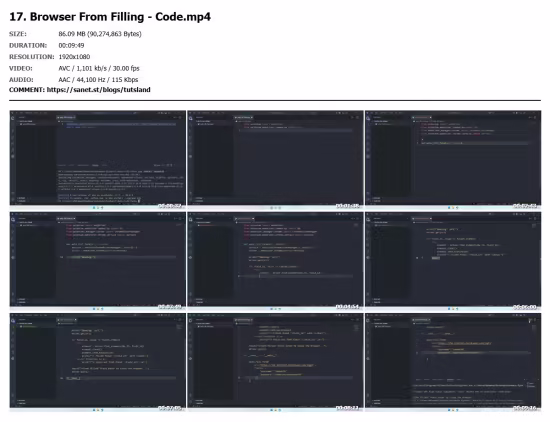Image resolution: width=550 pixels, height=422 pixels.
Task: Click the resolution value "1920x1080"
Action: tap(74, 57)
